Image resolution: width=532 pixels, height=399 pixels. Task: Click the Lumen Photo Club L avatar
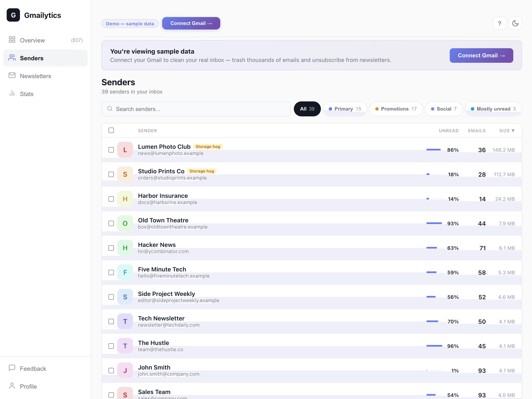click(x=125, y=150)
